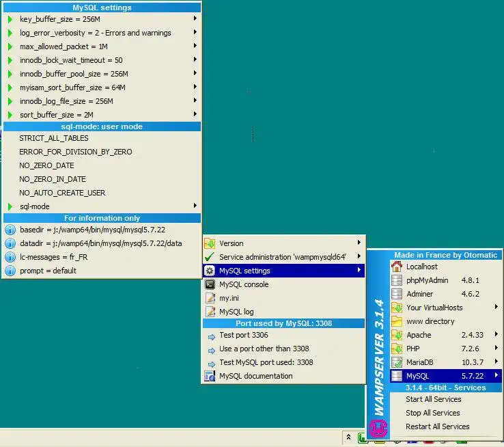Choose Use a port other than 3308
Screen dimensions: 504x447
tap(283, 349)
